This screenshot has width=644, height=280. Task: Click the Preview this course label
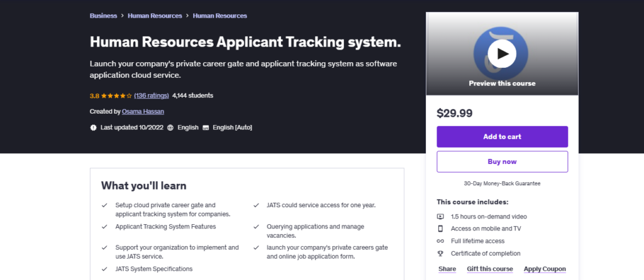click(x=502, y=83)
